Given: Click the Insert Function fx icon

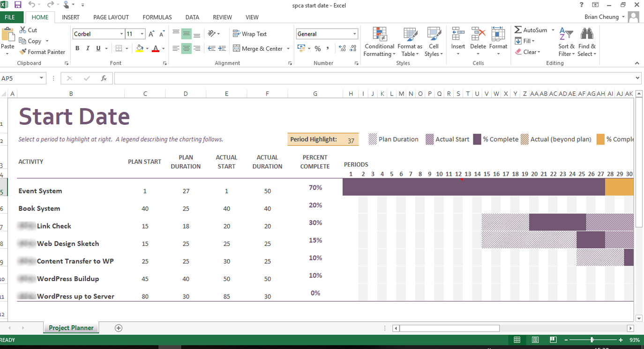Looking at the screenshot, I should click(x=104, y=78).
